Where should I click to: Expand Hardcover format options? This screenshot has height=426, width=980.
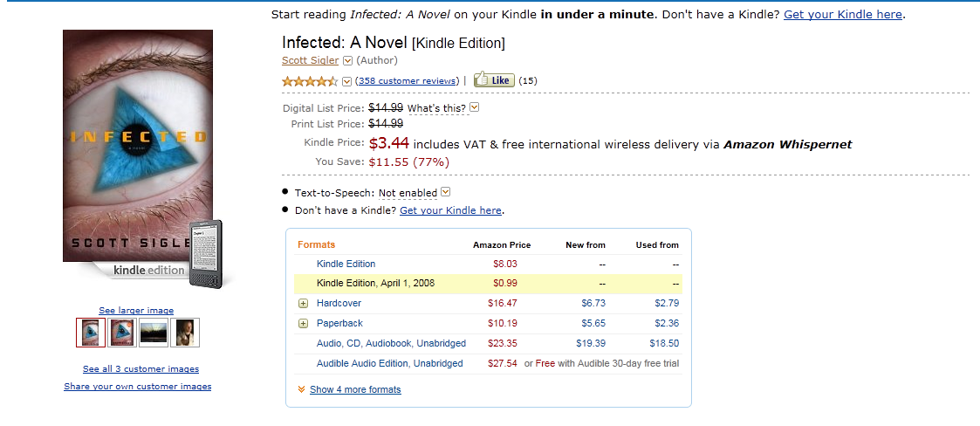point(304,304)
